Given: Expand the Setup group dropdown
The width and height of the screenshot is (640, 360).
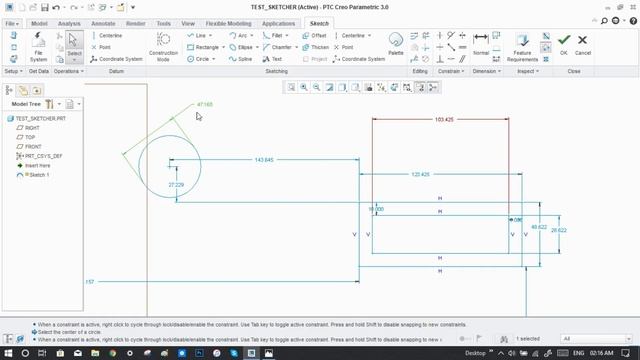Looking at the screenshot, I should [x=13, y=71].
